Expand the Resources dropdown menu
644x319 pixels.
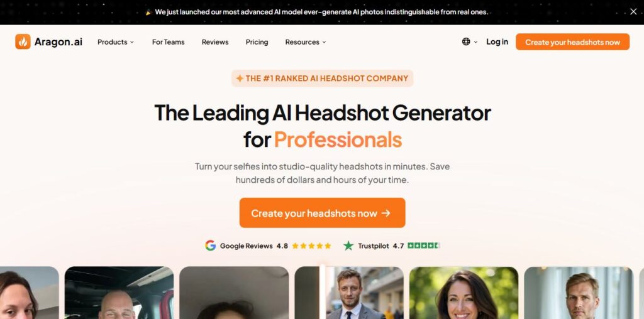click(306, 42)
